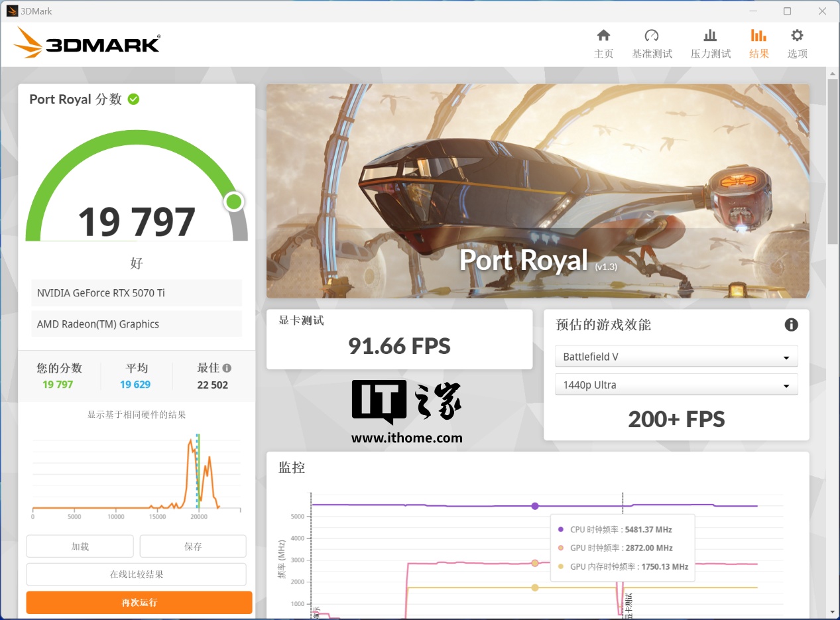Click the green score gauge knob
The image size is (840, 620).
coord(233,202)
